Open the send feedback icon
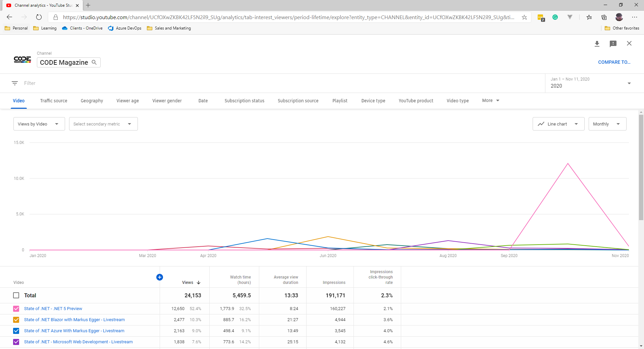 coord(613,44)
